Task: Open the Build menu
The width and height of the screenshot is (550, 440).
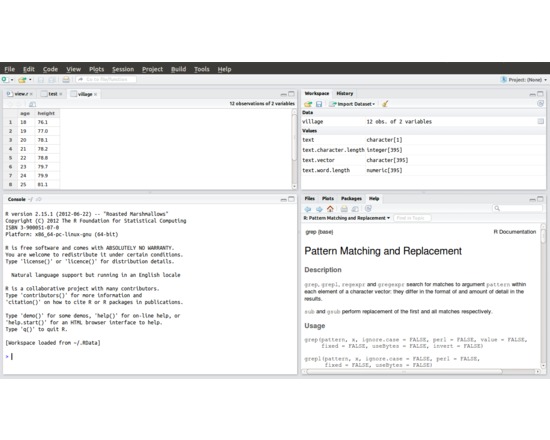Action: click(x=179, y=69)
